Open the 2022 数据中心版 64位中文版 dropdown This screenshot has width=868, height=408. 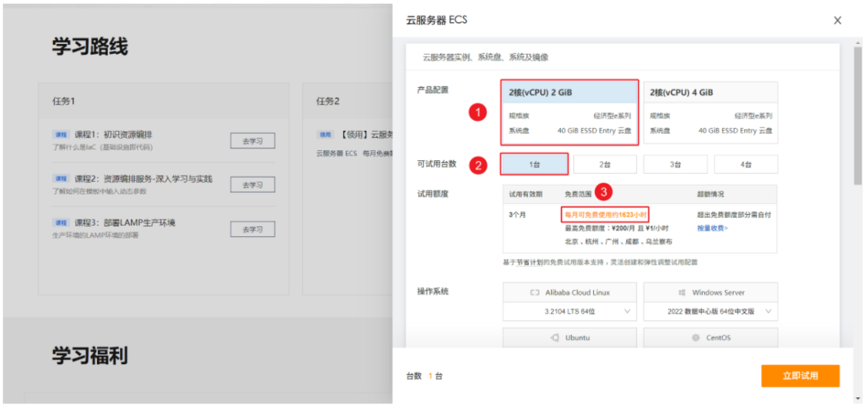[710, 312]
